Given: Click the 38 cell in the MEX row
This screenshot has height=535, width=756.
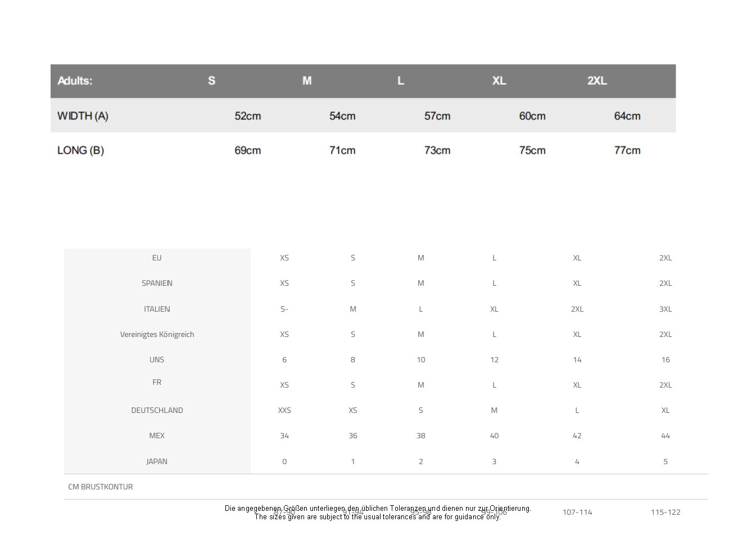Looking at the screenshot, I should [x=421, y=435].
